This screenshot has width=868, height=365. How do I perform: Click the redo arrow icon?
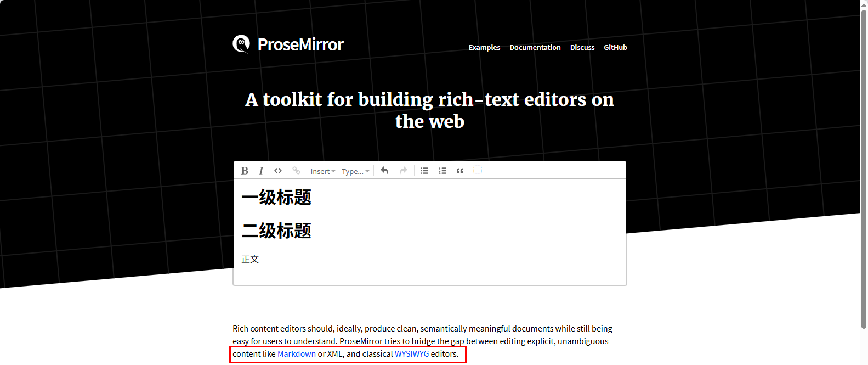click(404, 171)
